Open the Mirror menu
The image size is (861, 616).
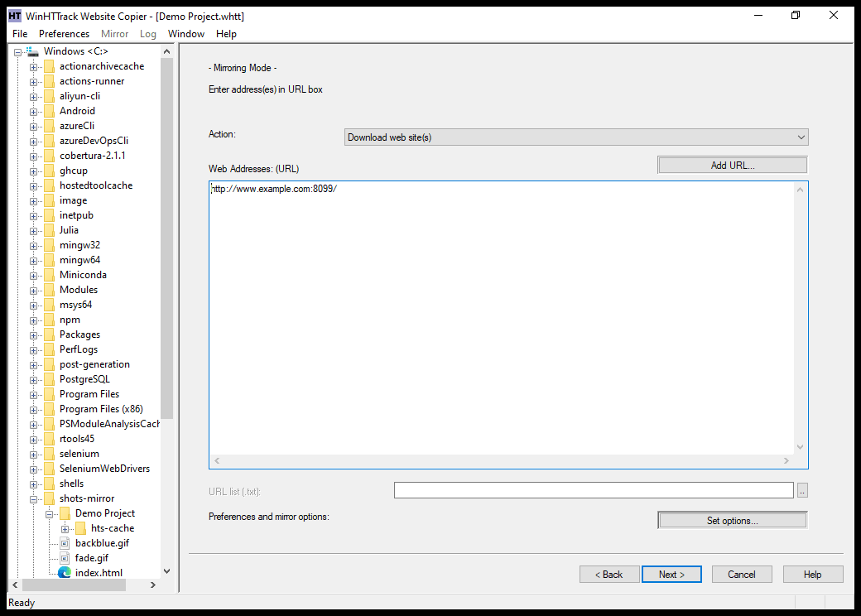pos(115,34)
